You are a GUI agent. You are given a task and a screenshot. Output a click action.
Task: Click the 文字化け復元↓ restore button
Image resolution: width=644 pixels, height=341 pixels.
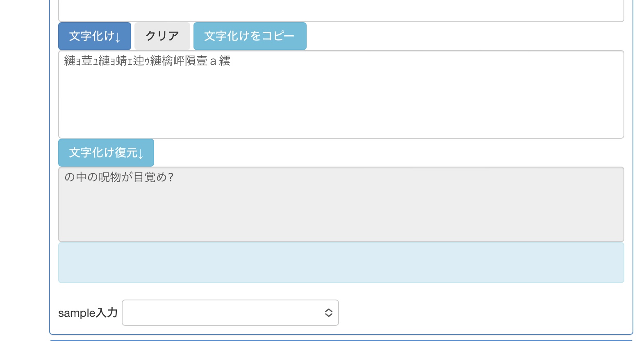pyautogui.click(x=106, y=153)
